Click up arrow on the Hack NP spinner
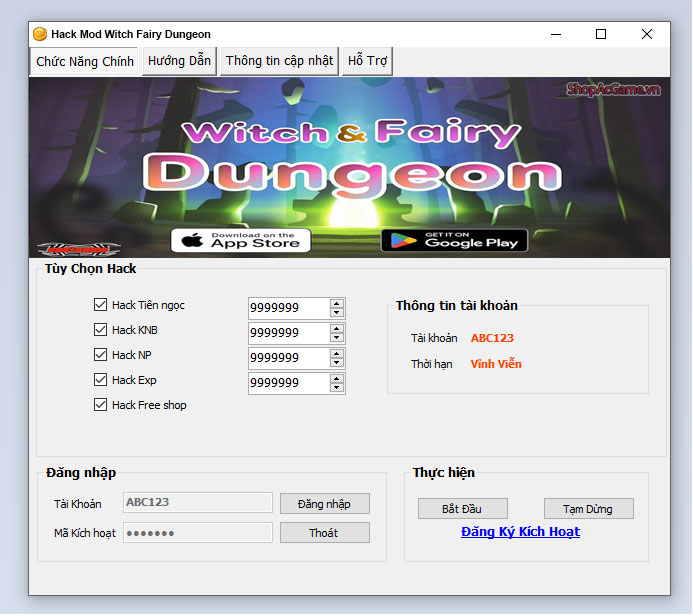Image resolution: width=693 pixels, height=616 pixels. tap(337, 354)
